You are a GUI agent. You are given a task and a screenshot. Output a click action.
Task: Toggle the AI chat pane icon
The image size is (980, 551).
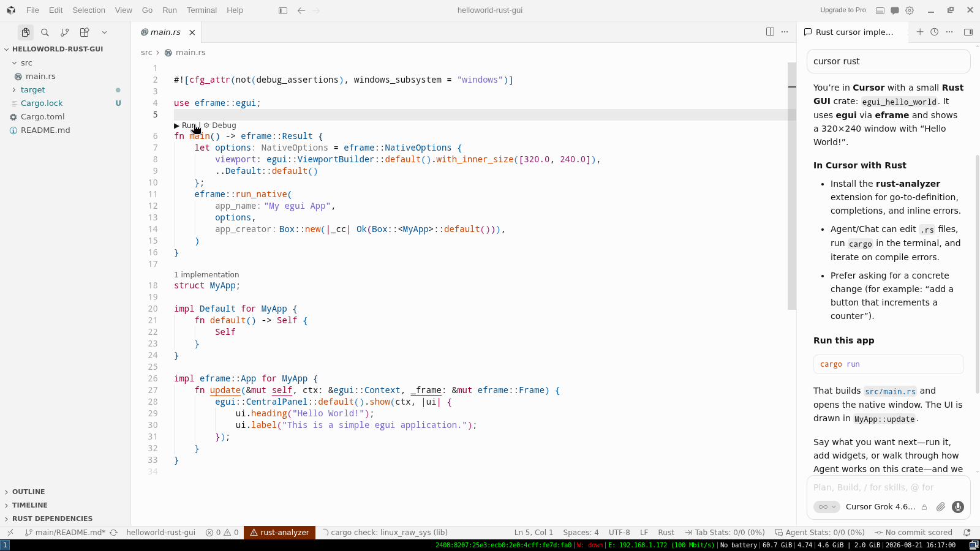coord(895,10)
